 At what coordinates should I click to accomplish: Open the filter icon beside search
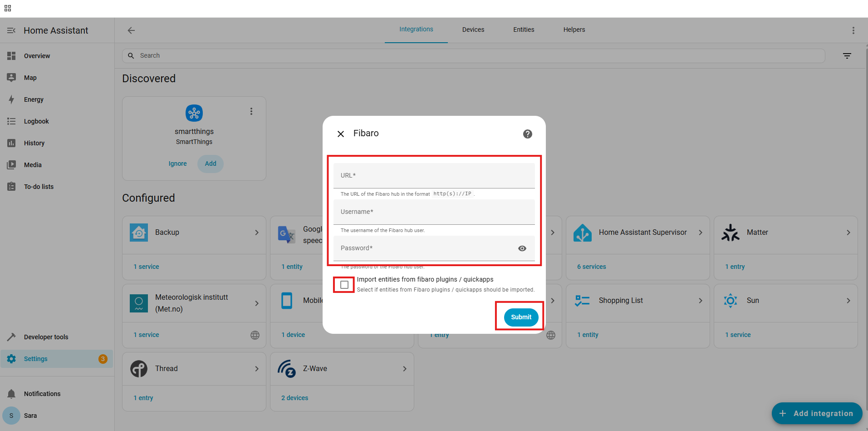point(847,56)
